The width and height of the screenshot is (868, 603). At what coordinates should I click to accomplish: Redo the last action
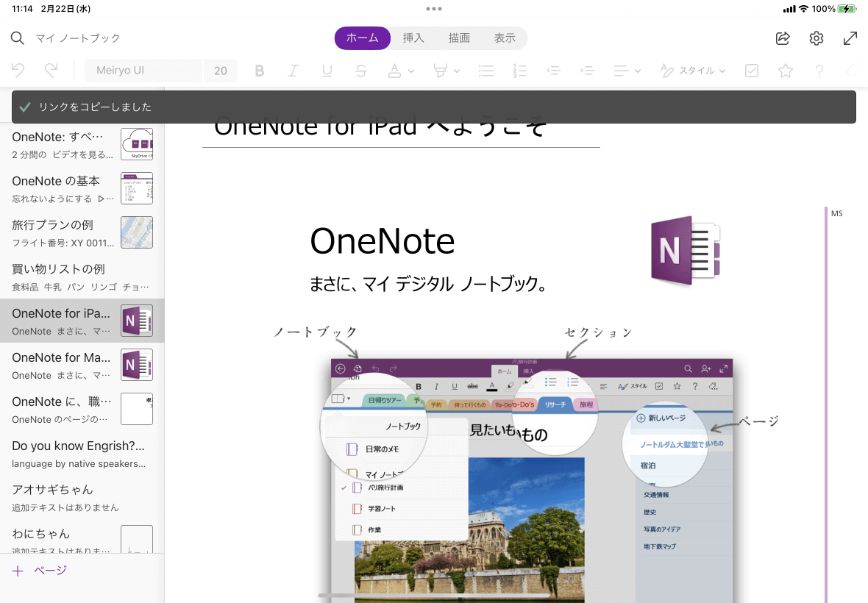51,71
